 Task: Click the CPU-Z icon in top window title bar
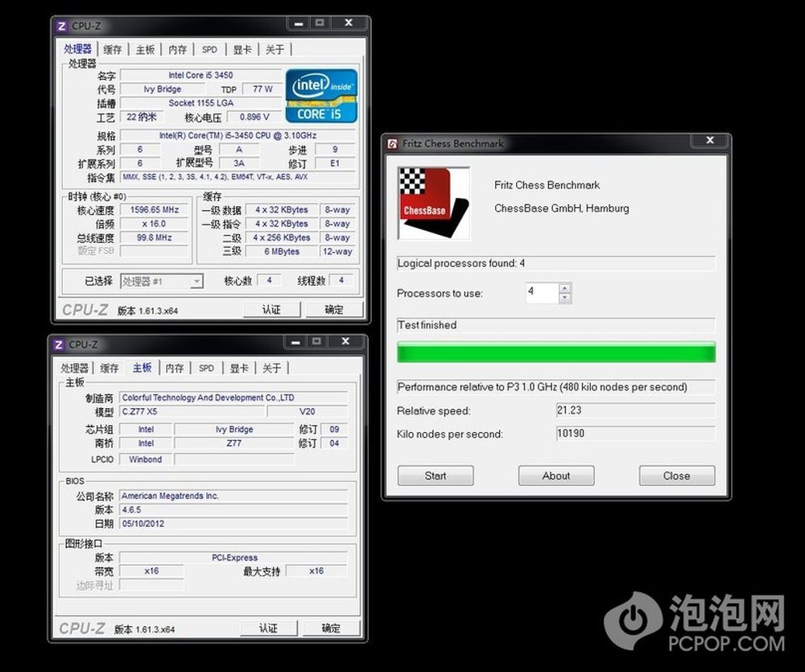61,26
